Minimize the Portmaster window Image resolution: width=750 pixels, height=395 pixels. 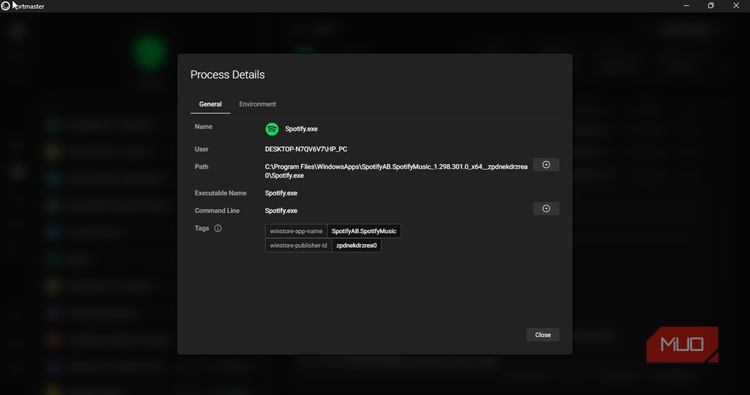click(x=686, y=6)
